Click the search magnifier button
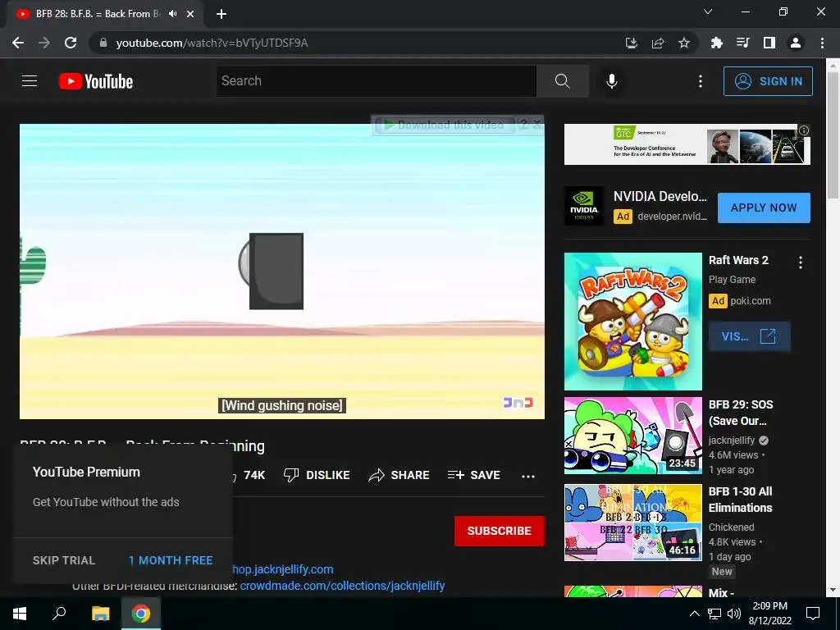840x630 pixels. click(563, 81)
